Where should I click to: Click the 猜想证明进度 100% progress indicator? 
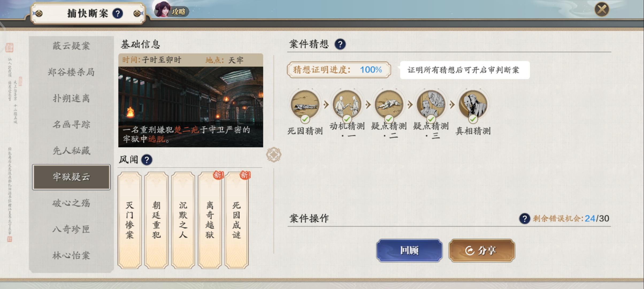tap(339, 70)
